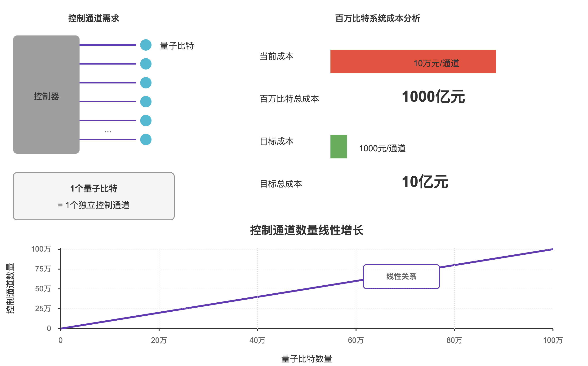Viewport: 588px width, 366px height.
Task: Click the 1个量子比特 info box
Action: 94,196
